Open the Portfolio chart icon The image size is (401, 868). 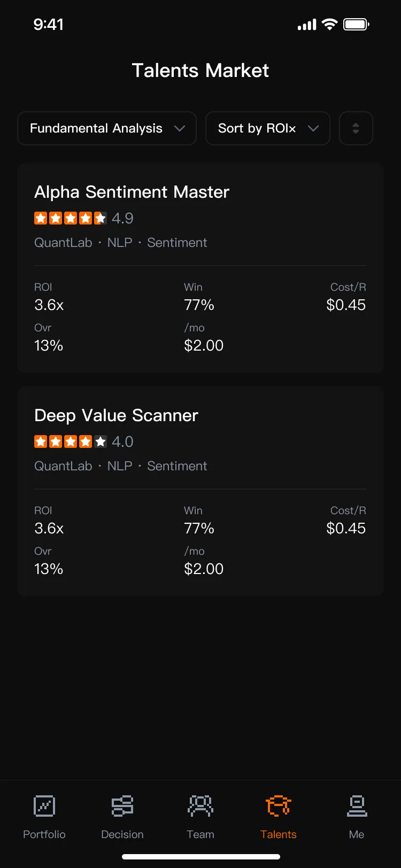(44, 806)
